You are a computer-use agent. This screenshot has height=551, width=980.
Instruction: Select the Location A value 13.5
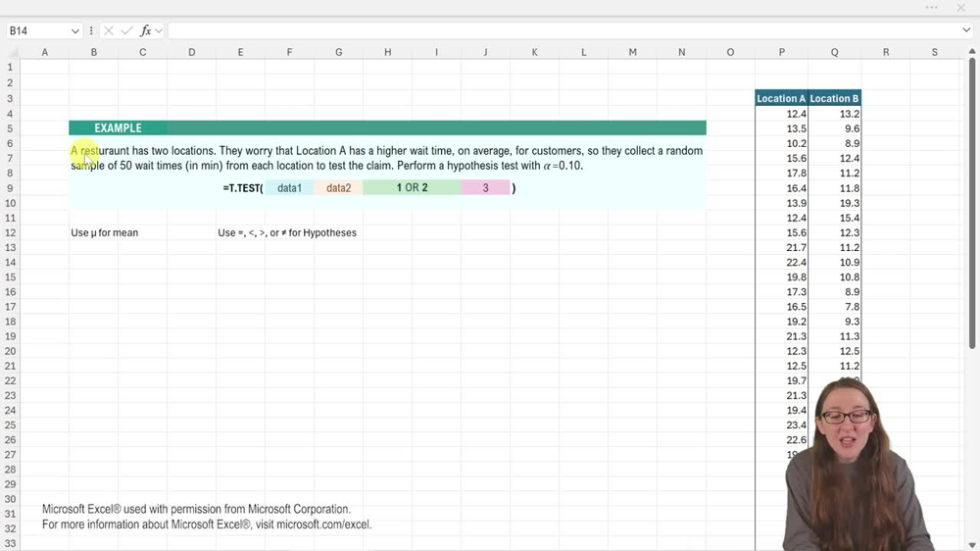click(x=781, y=128)
